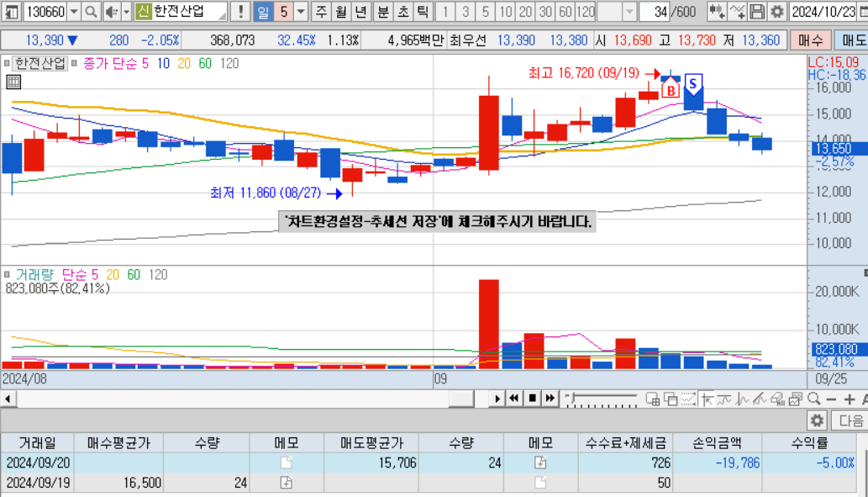The image size is (868, 497).
Task: Toggle square marker before 거래량 legend
Action: click(x=7, y=275)
